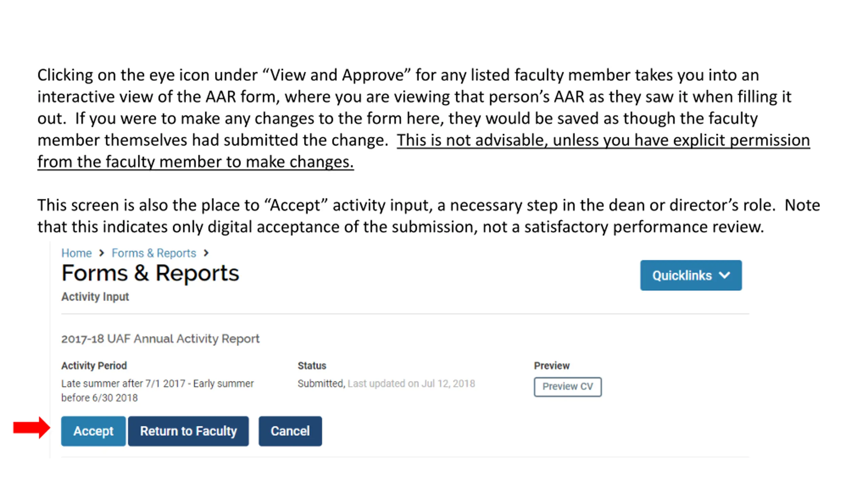Cancel the activity review
Viewport: 868px width, 488px height.
[290, 431]
